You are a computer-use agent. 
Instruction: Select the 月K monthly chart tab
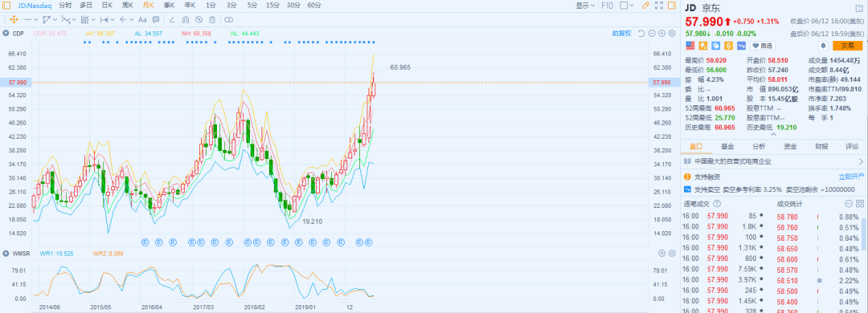148,5
